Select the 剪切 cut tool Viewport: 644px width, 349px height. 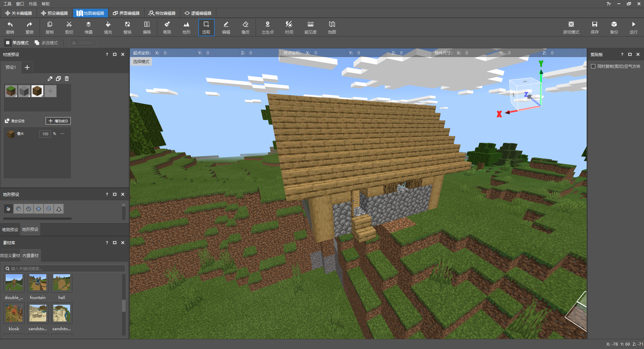[69, 28]
